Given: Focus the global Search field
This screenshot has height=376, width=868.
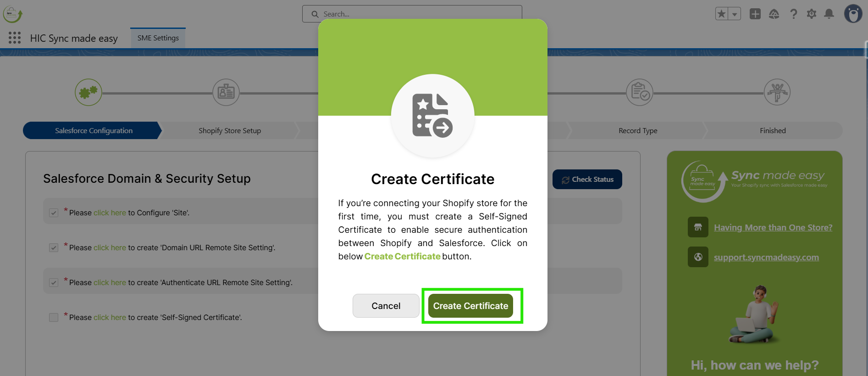Looking at the screenshot, I should pos(412,14).
